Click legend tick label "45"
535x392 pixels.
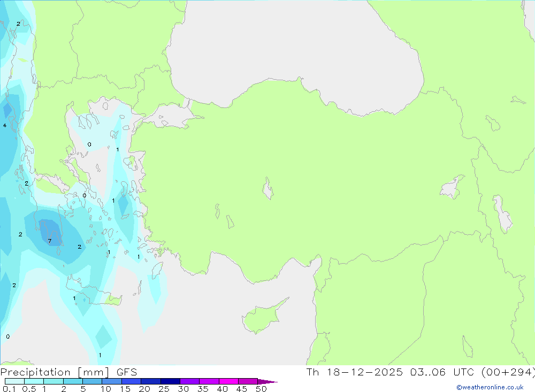pyautogui.click(x=242, y=389)
